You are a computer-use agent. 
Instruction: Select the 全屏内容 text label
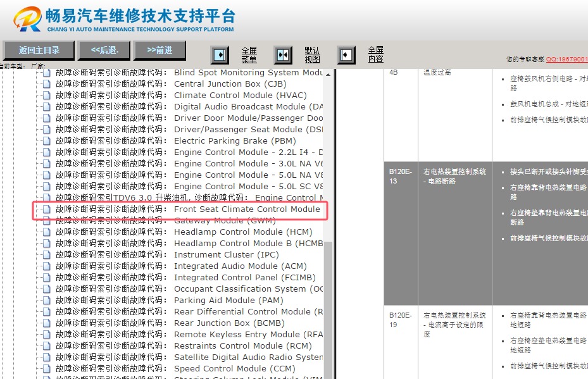[x=375, y=55]
